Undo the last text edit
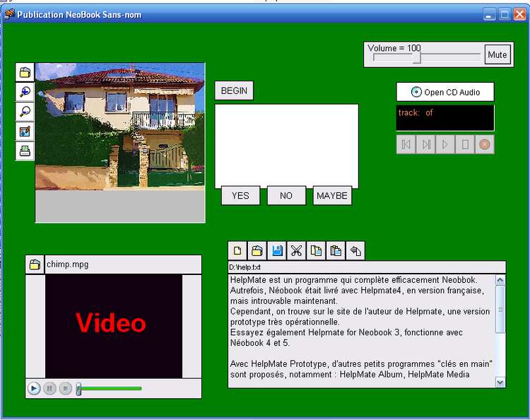The height and width of the screenshot is (420, 530). coord(355,250)
